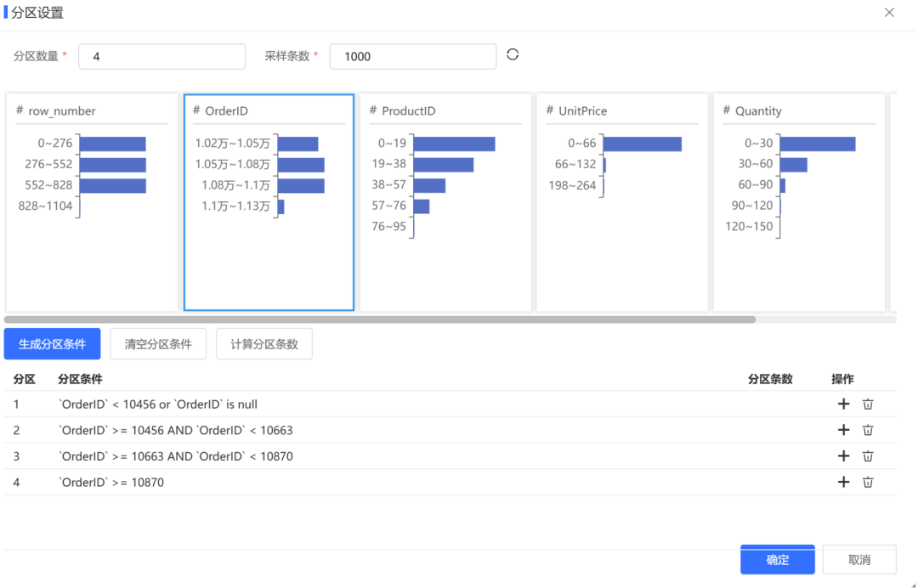Click condition `OrderID` >= 10663 AND `OrderID` < 10870

[176, 456]
